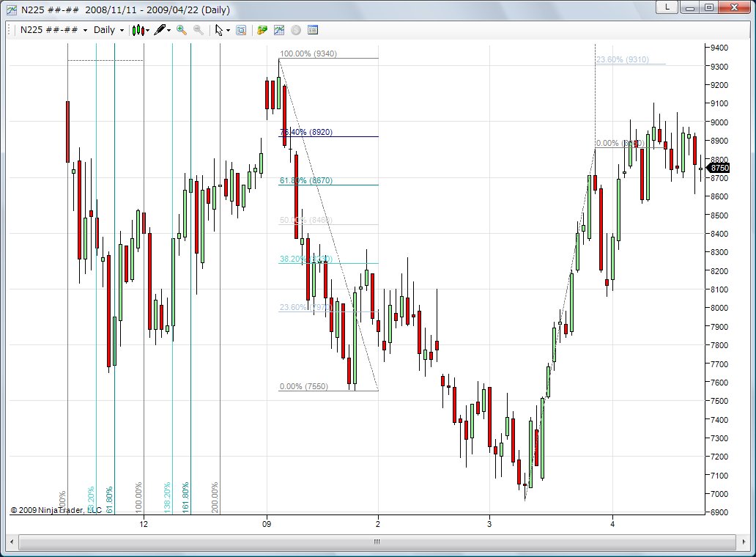The width and height of the screenshot is (756, 557).
Task: Click the chart icon in title bar
Action: (x=11, y=10)
